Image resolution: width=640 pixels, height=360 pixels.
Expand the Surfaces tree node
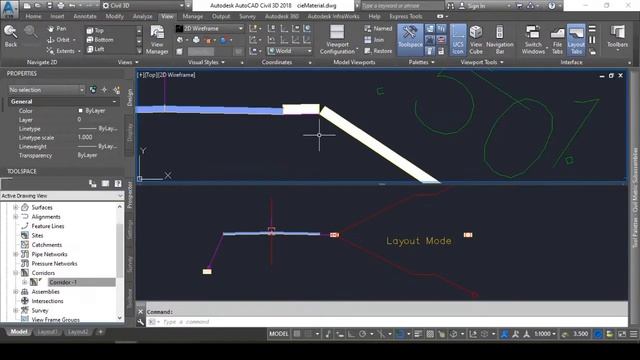(x=16, y=207)
